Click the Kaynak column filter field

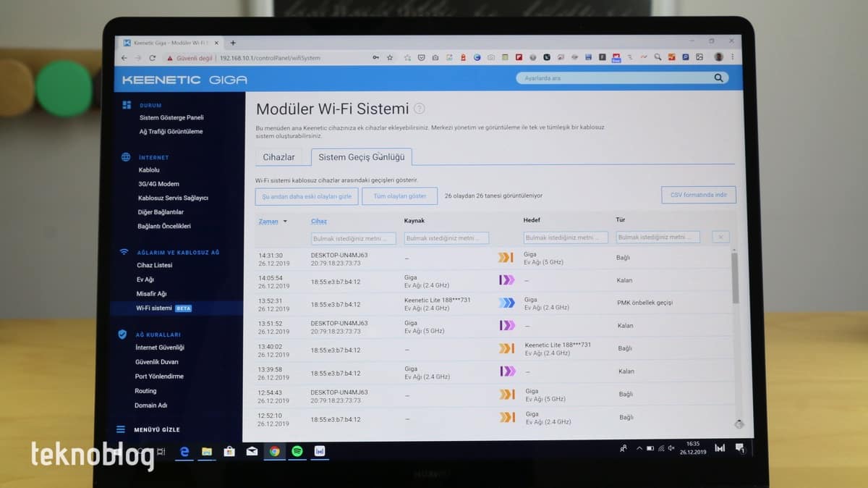coord(446,237)
